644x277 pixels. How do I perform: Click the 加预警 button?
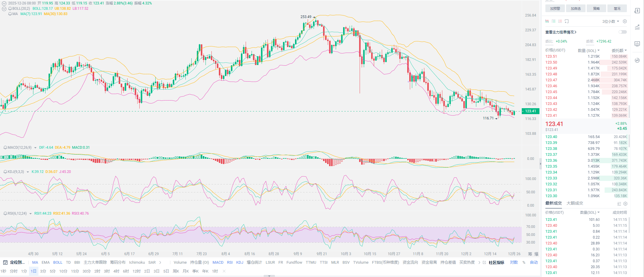(x=555, y=9)
